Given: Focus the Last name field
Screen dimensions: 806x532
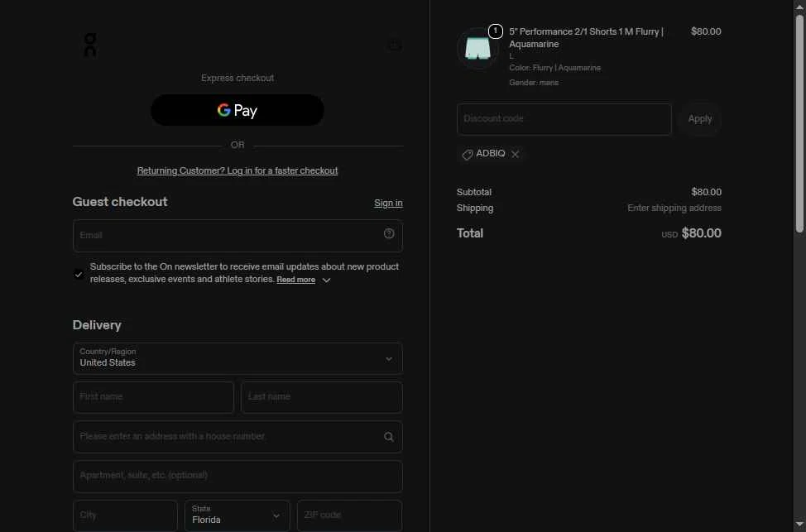Looking at the screenshot, I should coord(321,397).
